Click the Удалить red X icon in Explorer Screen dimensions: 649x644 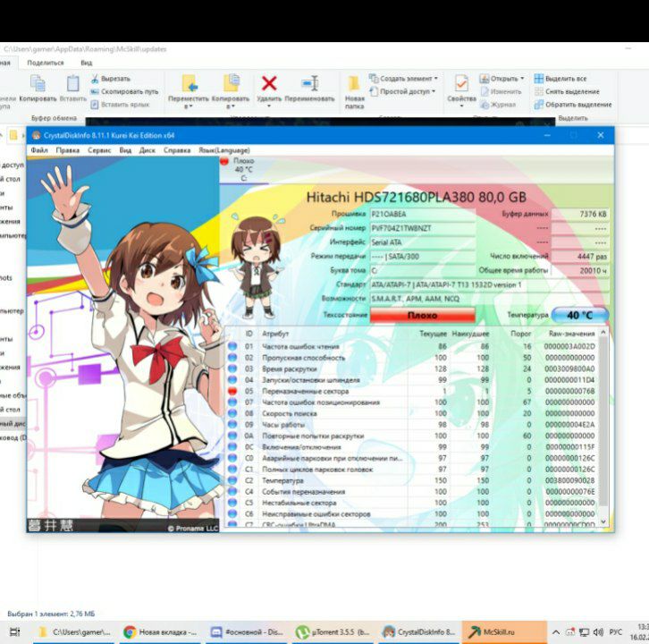click(x=269, y=83)
